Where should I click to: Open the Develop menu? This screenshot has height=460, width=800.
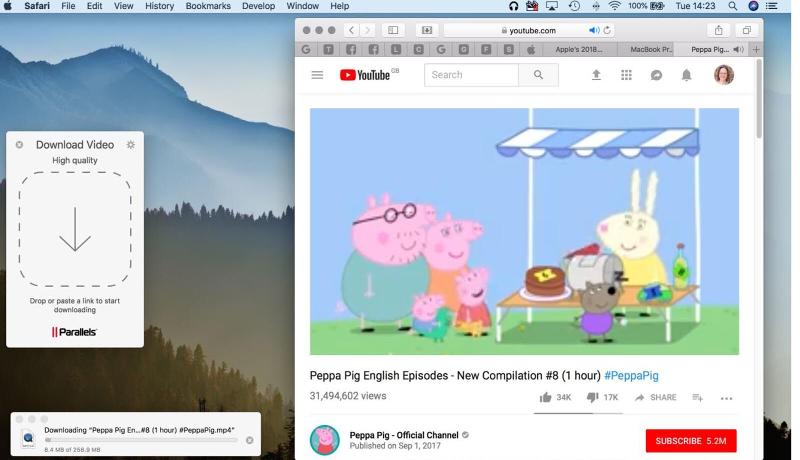259,6
